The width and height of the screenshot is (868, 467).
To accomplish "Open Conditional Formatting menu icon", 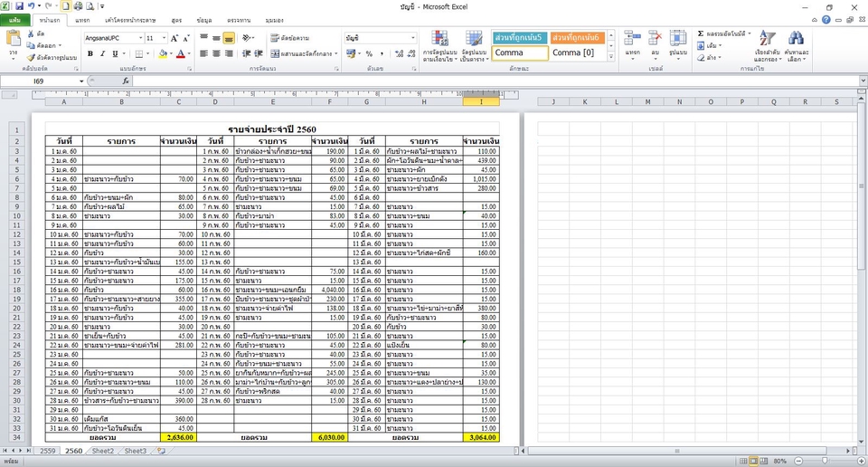I will point(439,38).
